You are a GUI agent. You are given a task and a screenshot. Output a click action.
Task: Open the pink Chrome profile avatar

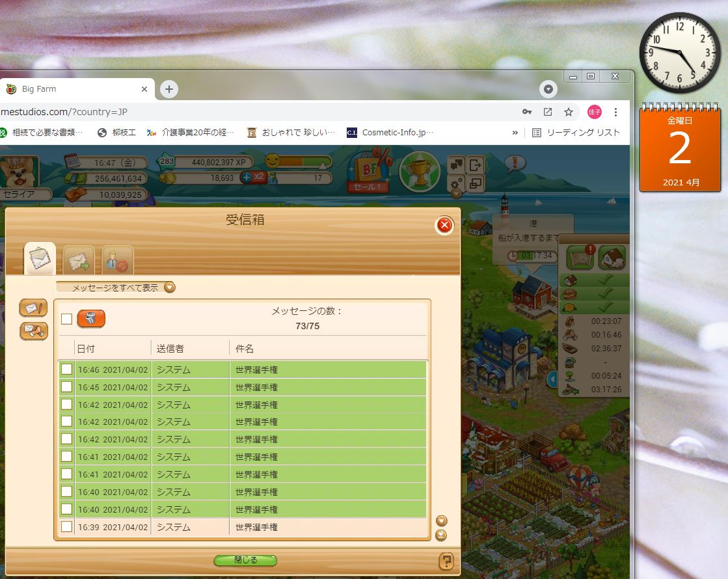point(594,112)
